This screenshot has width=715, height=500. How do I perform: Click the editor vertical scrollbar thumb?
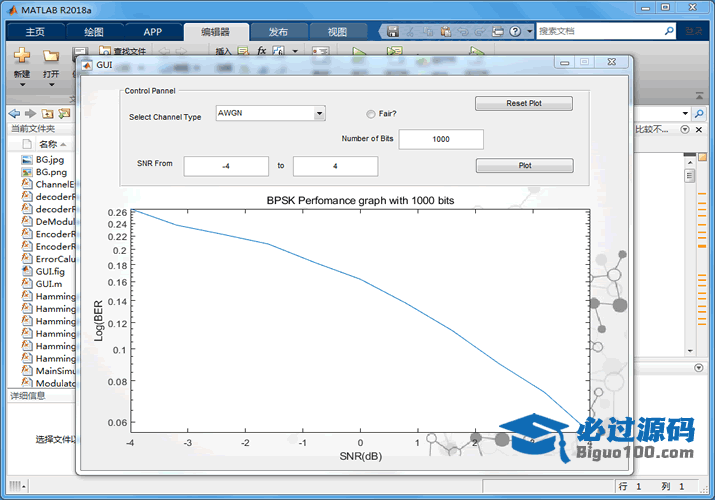690,175
